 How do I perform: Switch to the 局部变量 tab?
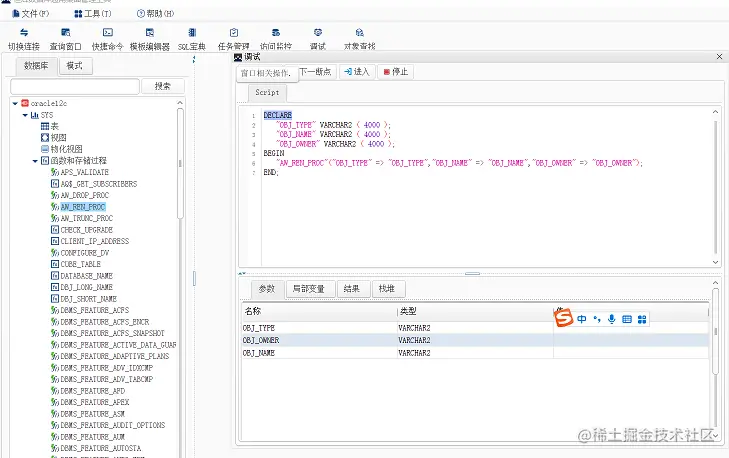(309, 289)
